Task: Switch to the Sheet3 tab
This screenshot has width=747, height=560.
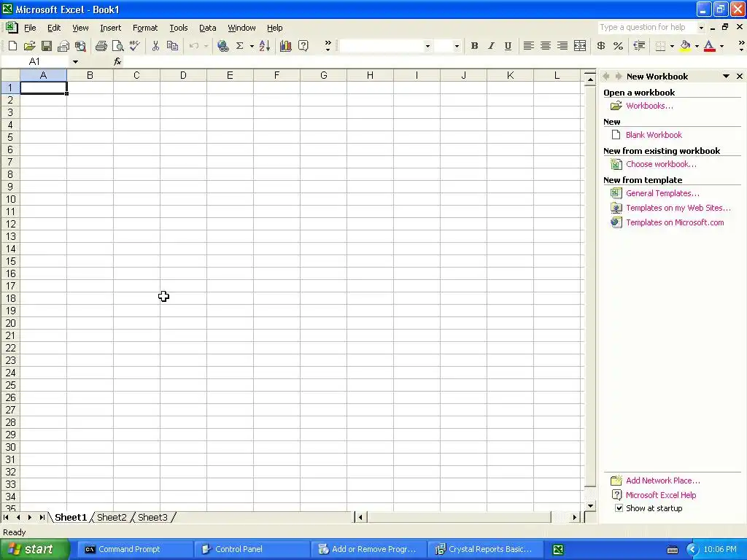Action: [x=152, y=517]
